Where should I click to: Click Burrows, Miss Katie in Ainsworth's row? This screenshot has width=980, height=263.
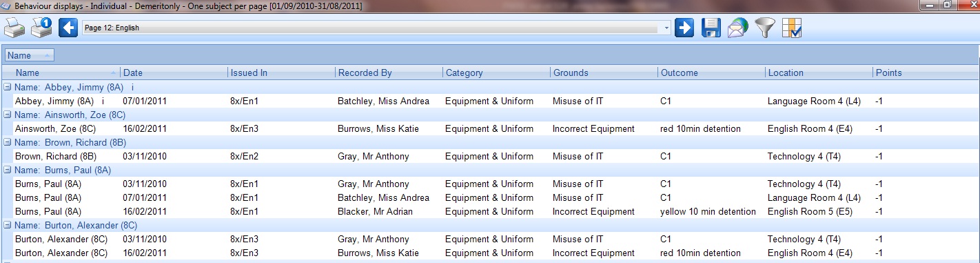[x=378, y=129]
